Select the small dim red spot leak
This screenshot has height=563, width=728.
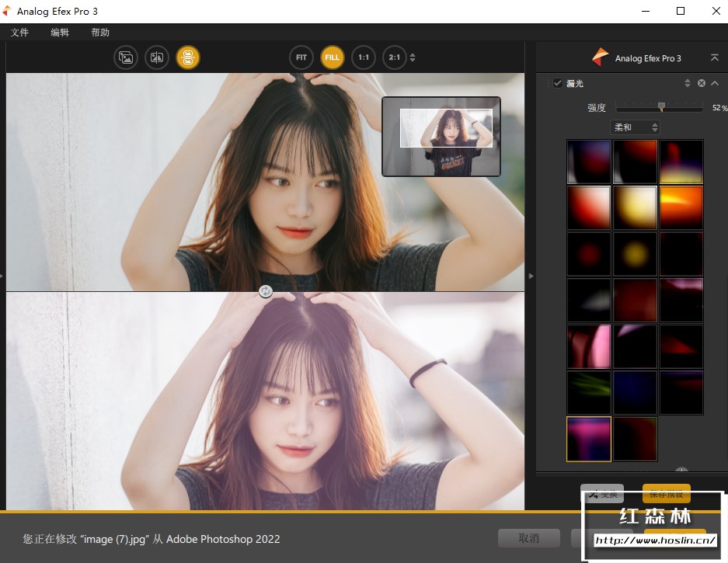point(589,255)
